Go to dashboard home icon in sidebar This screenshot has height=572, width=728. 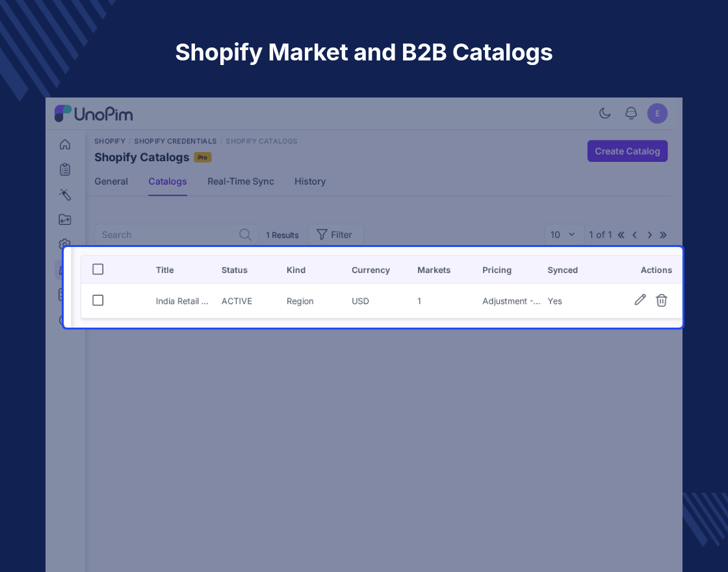pos(65,144)
